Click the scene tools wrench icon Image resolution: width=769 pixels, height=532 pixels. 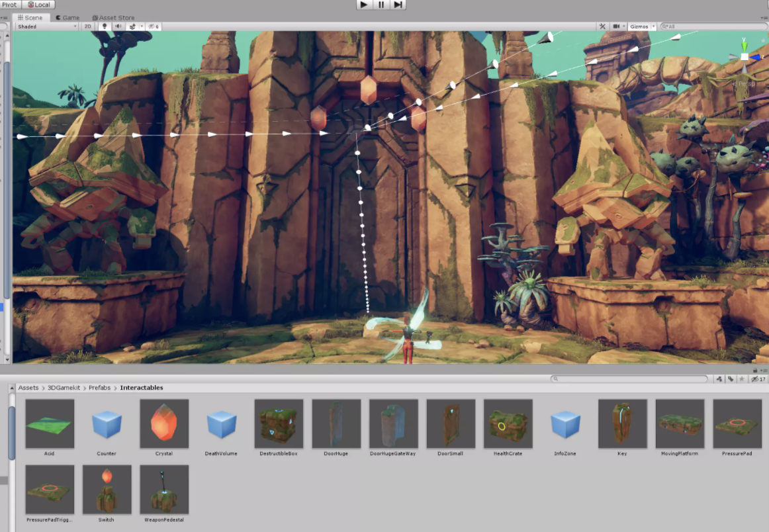[x=602, y=26]
